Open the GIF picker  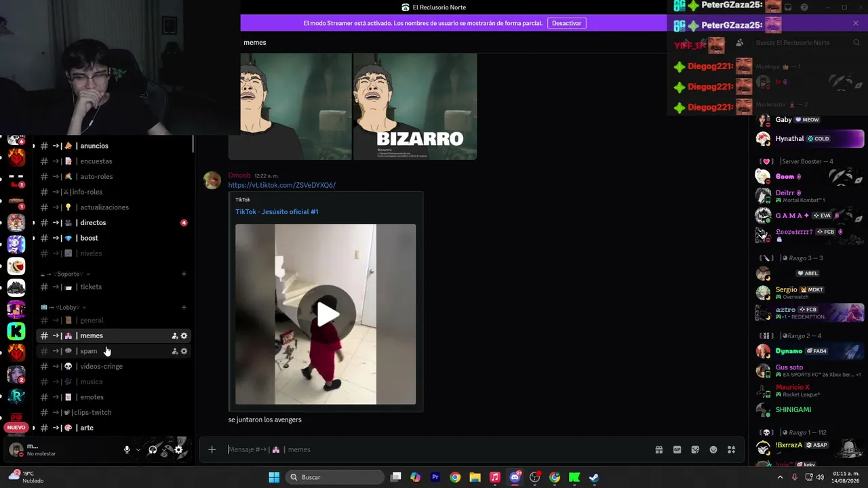click(677, 449)
